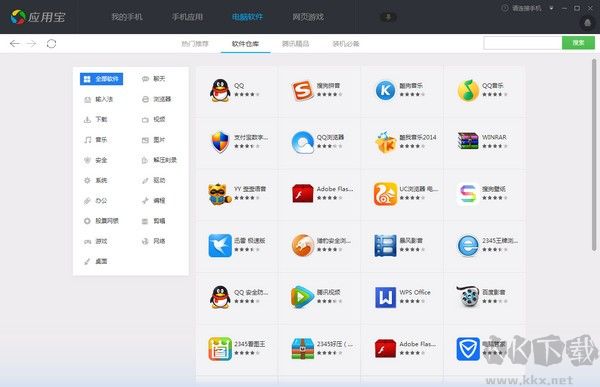The height and width of the screenshot is (387, 600).
Task: Focus the search input box
Action: [523, 43]
